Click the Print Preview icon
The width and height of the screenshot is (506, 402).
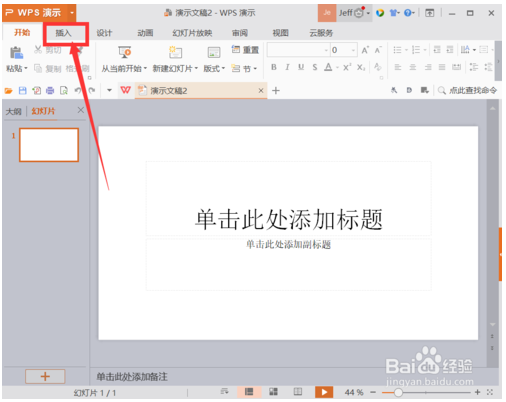point(64,90)
